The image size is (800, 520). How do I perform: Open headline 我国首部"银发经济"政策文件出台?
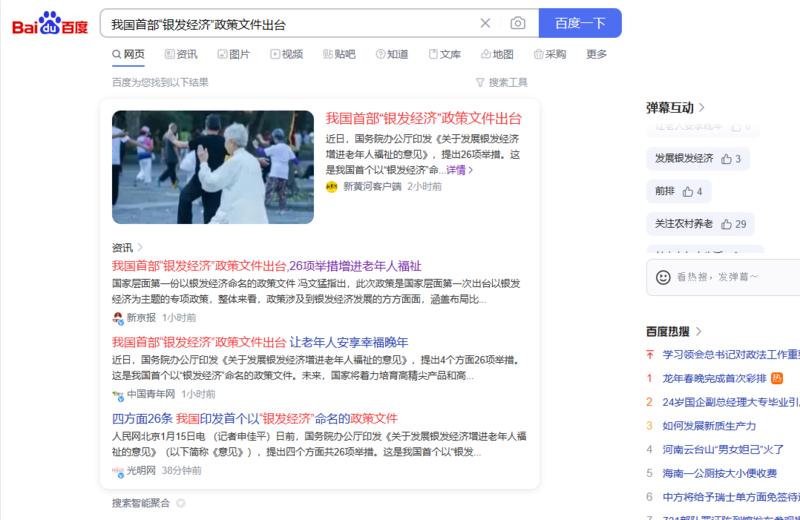point(423,119)
